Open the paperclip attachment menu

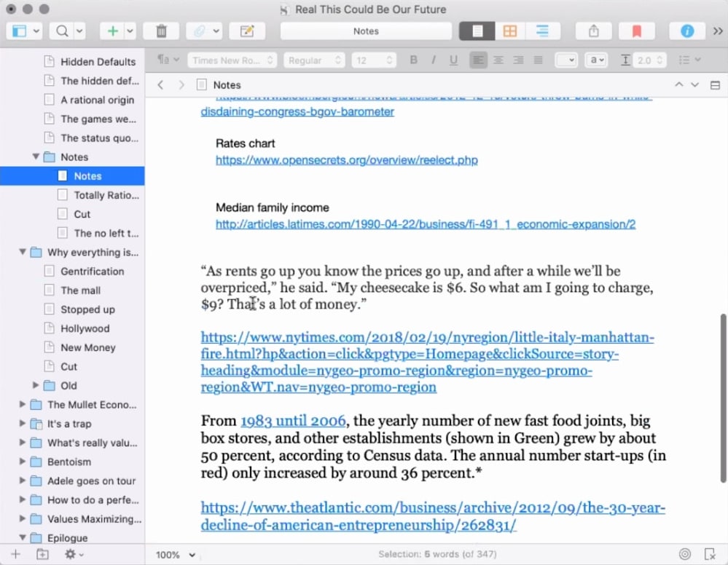[198, 31]
